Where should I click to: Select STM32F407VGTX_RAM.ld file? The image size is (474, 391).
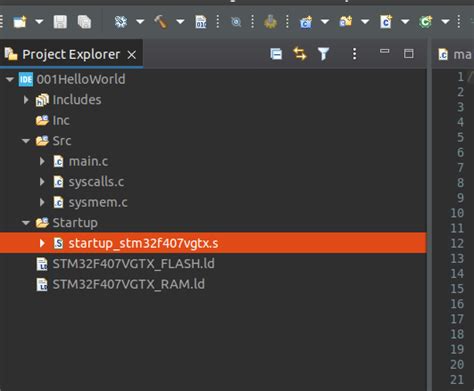click(x=129, y=284)
